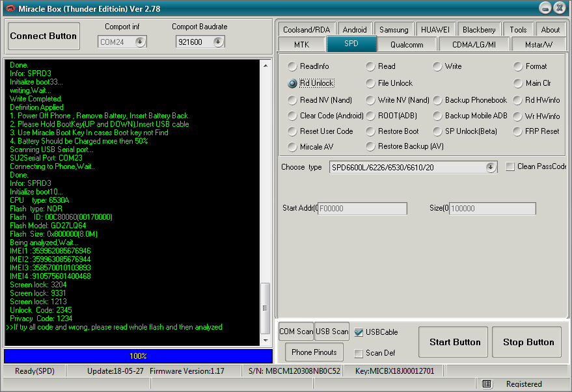Enable the Clean PassCode checkbox
Image resolution: width=572 pixels, height=392 pixels.
pos(510,166)
